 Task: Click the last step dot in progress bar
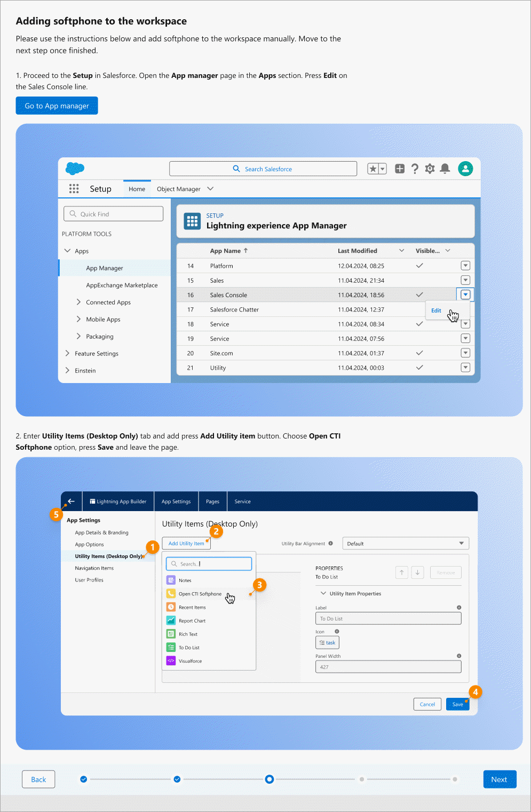point(455,779)
